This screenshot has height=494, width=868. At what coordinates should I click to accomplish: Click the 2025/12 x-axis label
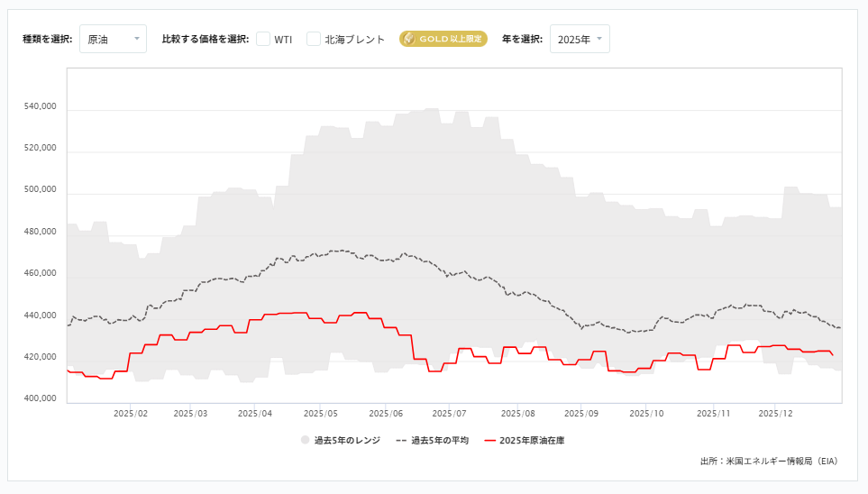(x=775, y=414)
